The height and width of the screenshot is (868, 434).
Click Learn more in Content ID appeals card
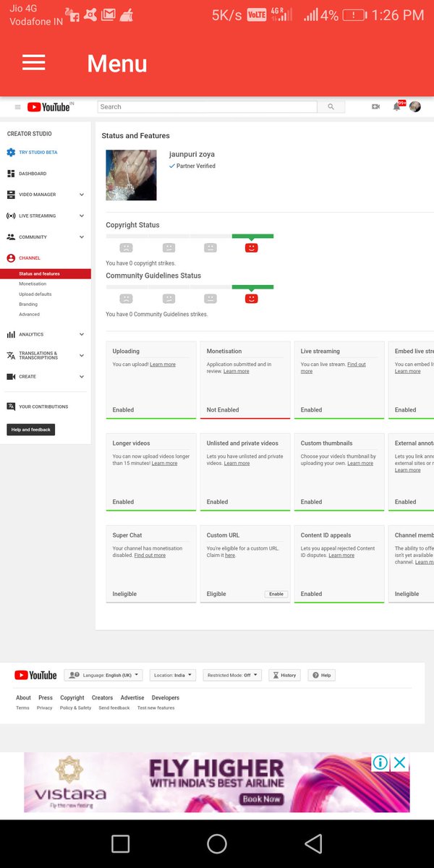pyautogui.click(x=341, y=556)
